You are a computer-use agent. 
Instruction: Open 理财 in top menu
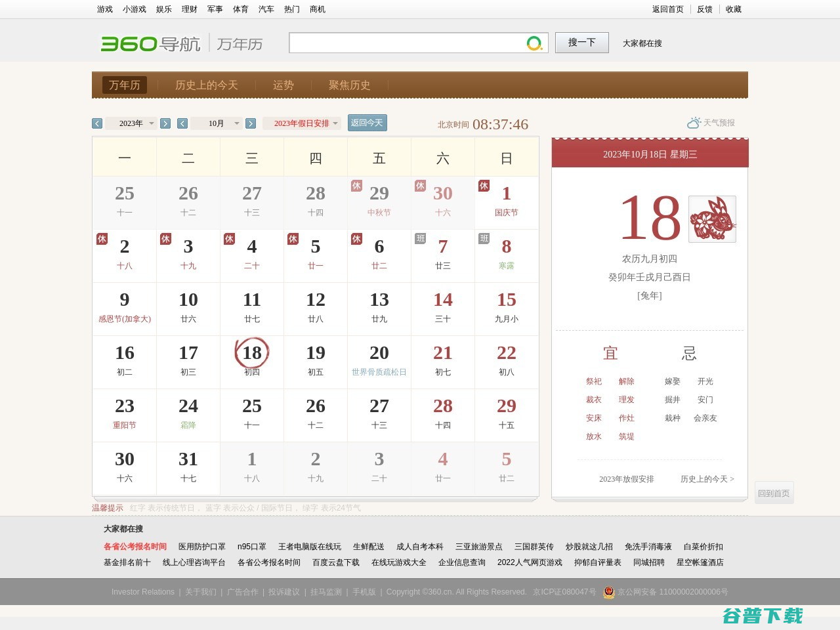click(x=190, y=9)
